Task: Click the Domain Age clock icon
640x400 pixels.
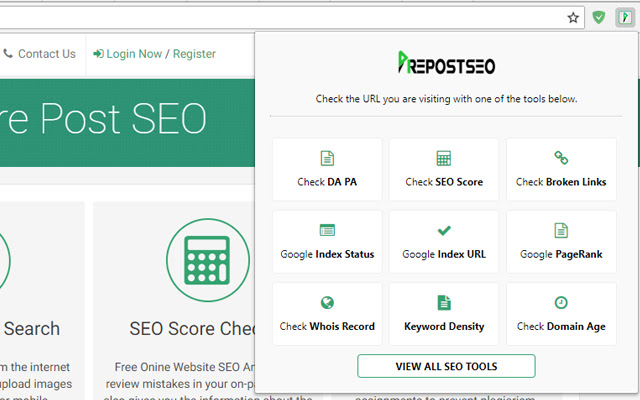Action: tap(561, 303)
